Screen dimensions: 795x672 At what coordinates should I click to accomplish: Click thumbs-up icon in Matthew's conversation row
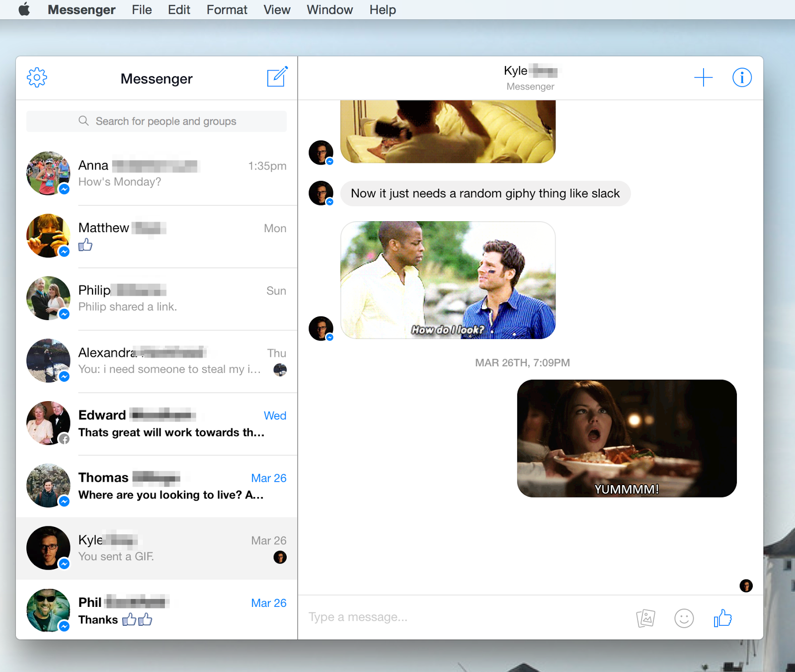click(85, 245)
